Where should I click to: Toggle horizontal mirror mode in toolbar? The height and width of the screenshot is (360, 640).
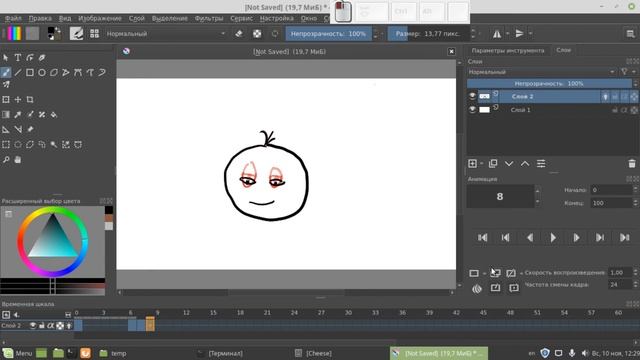(497, 33)
